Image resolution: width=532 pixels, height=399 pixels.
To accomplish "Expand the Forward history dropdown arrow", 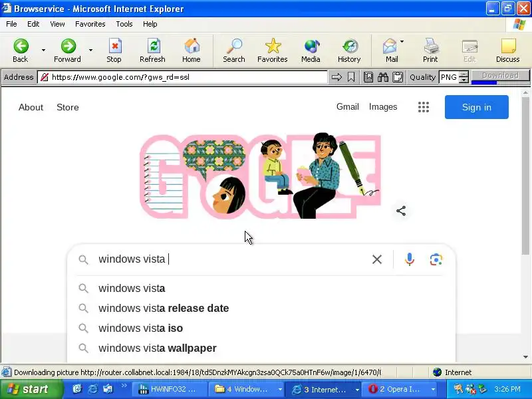I will click(91, 51).
